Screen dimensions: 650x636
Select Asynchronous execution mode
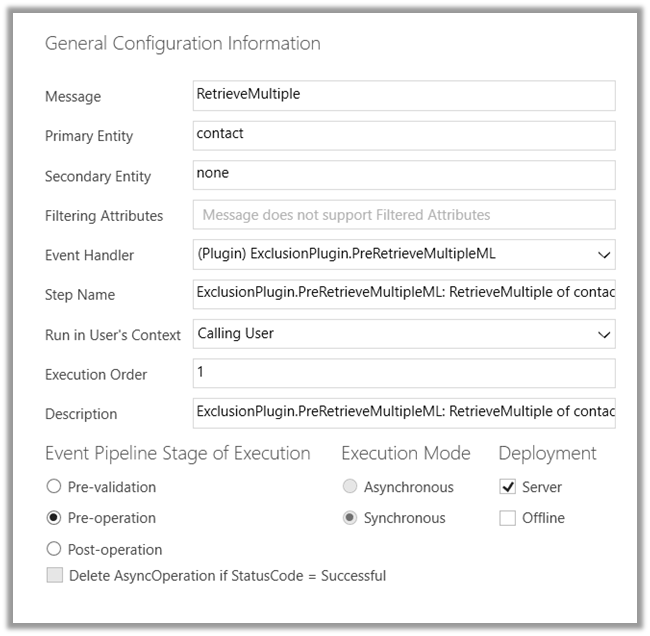coord(350,487)
